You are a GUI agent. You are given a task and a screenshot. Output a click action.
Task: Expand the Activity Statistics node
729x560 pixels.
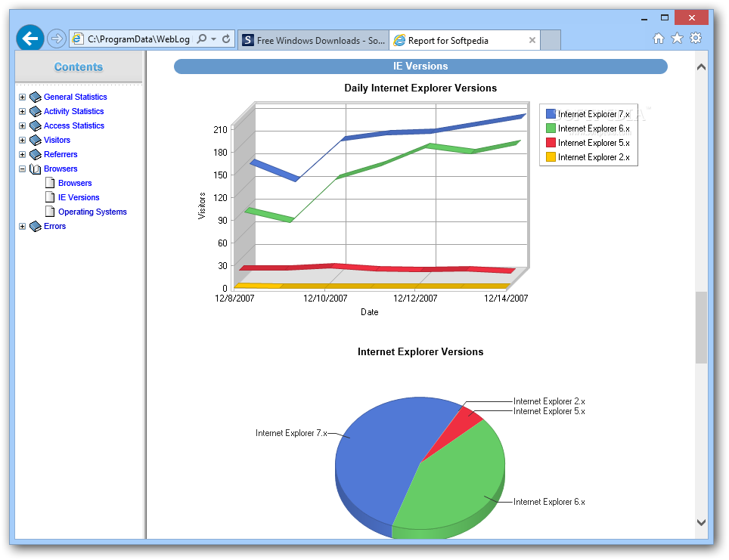[x=23, y=112]
